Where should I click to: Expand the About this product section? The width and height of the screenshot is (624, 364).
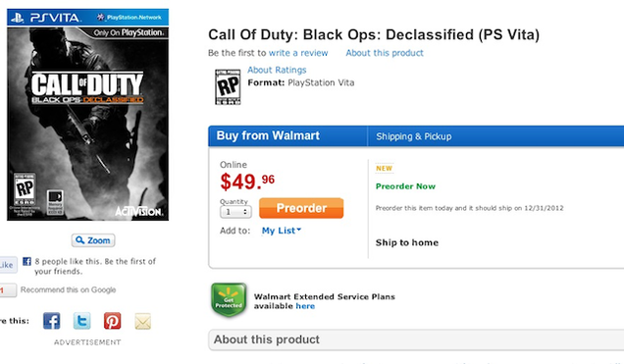pos(416,339)
